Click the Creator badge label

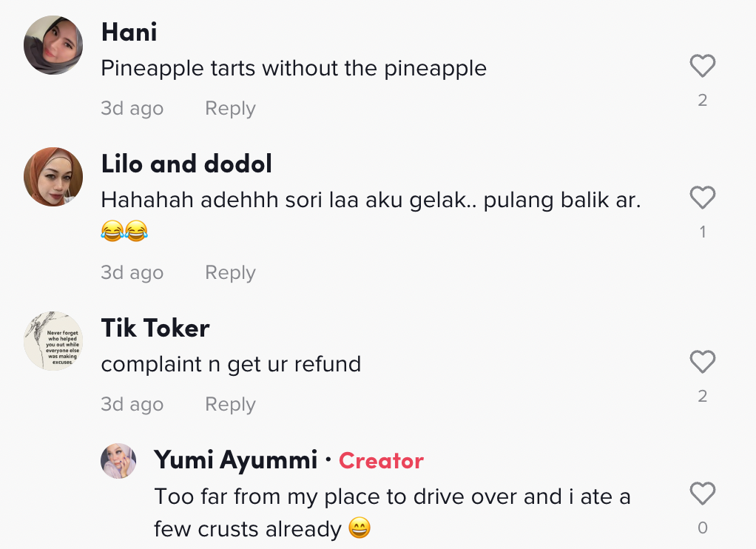pyautogui.click(x=381, y=461)
